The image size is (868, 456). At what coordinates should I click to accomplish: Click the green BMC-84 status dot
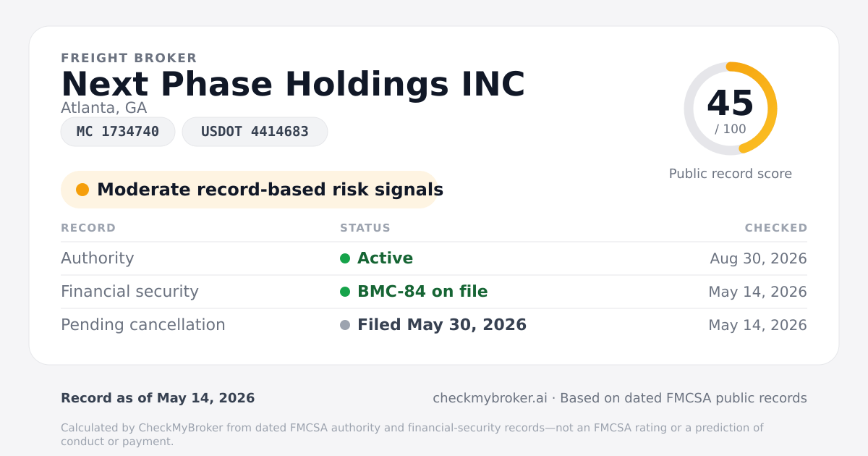345,292
